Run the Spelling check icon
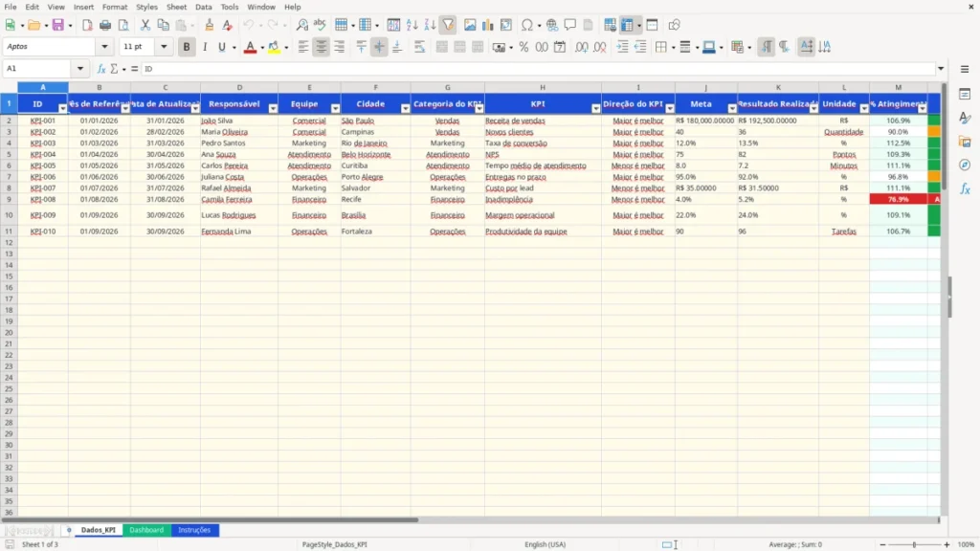 click(x=320, y=25)
